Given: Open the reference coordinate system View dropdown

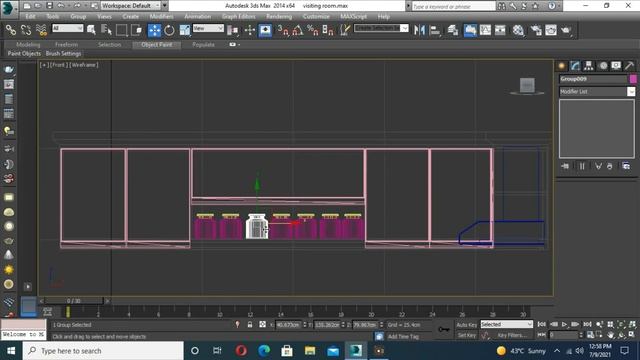Looking at the screenshot, I should [x=208, y=28].
